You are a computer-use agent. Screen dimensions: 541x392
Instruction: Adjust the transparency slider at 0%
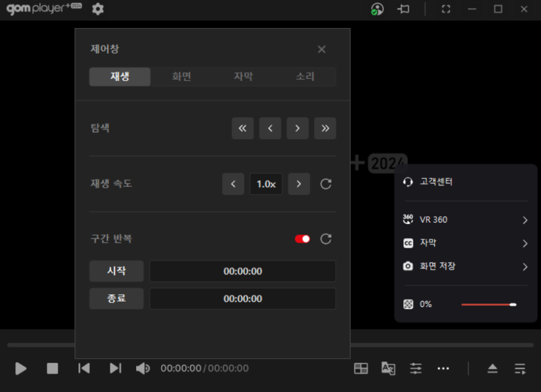[x=489, y=304]
